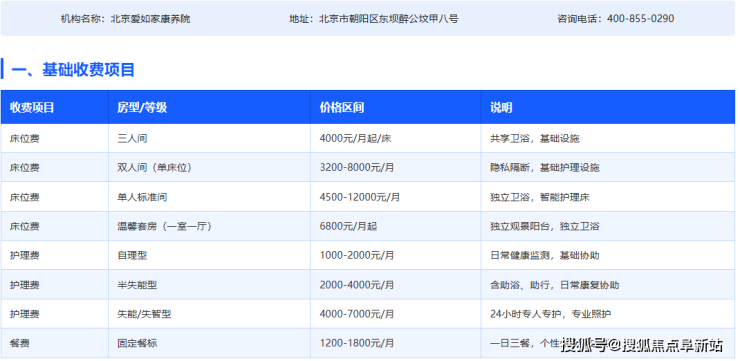Click the phone number 400-855-0290

point(640,19)
